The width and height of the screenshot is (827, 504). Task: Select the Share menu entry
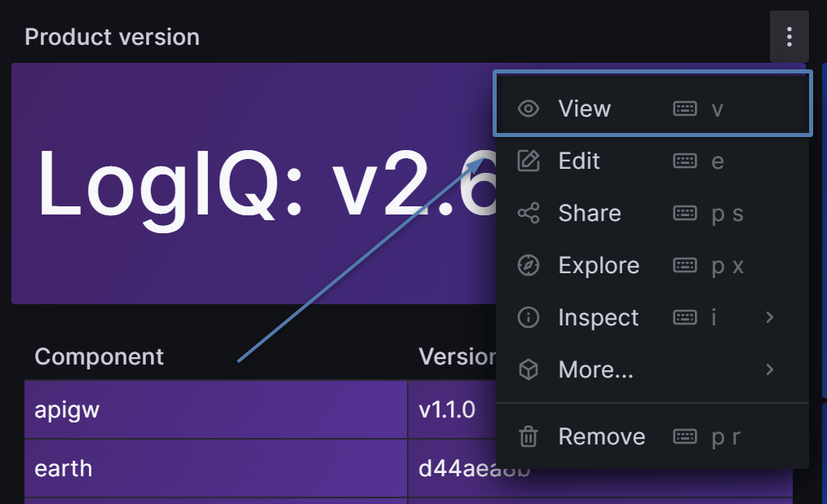tap(589, 213)
